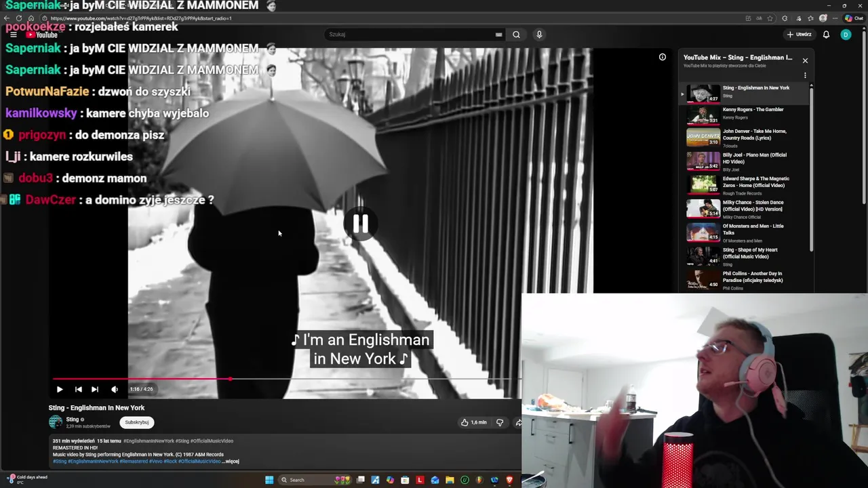Open the on-screen keyboard icon in search

click(x=498, y=35)
